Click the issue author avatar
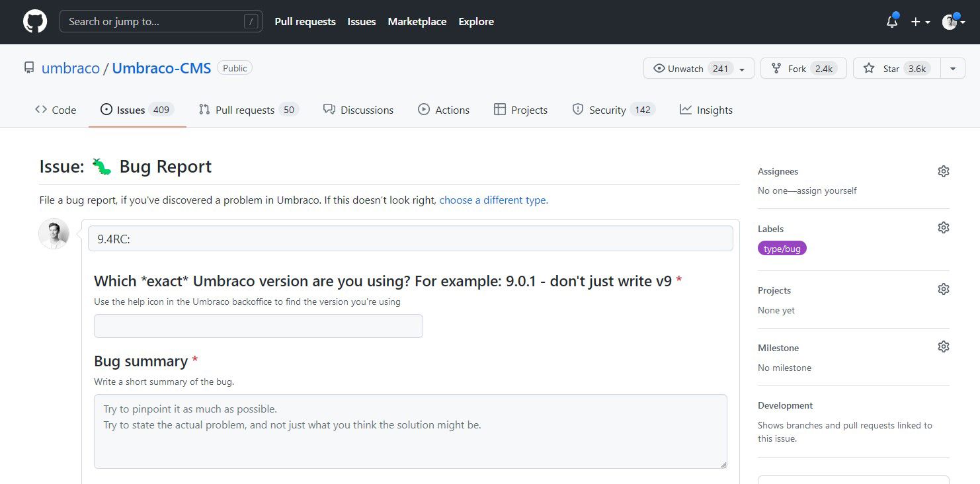Viewport: 980px width, 484px height. click(54, 234)
